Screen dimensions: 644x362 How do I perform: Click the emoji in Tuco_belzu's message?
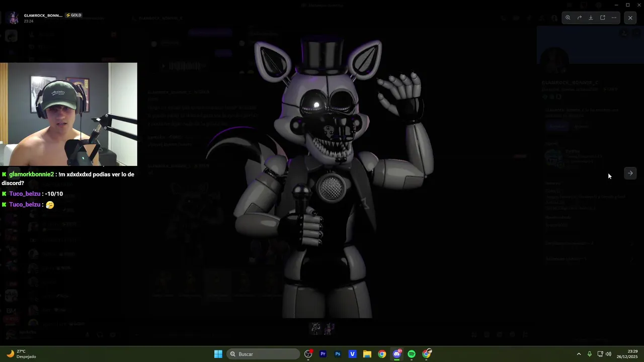pyautogui.click(x=49, y=205)
